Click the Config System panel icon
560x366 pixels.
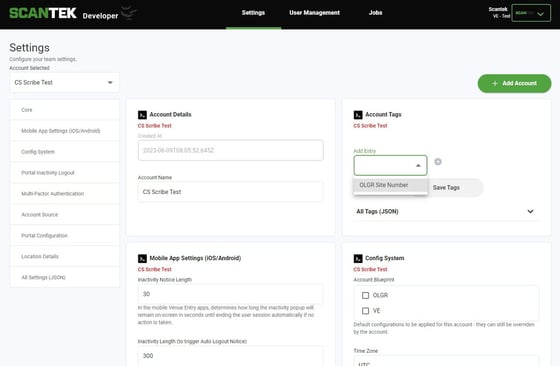pos(358,258)
